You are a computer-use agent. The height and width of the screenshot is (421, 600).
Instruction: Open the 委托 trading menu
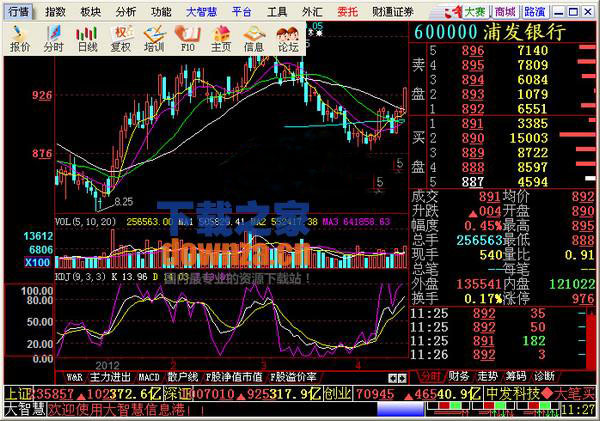[347, 12]
